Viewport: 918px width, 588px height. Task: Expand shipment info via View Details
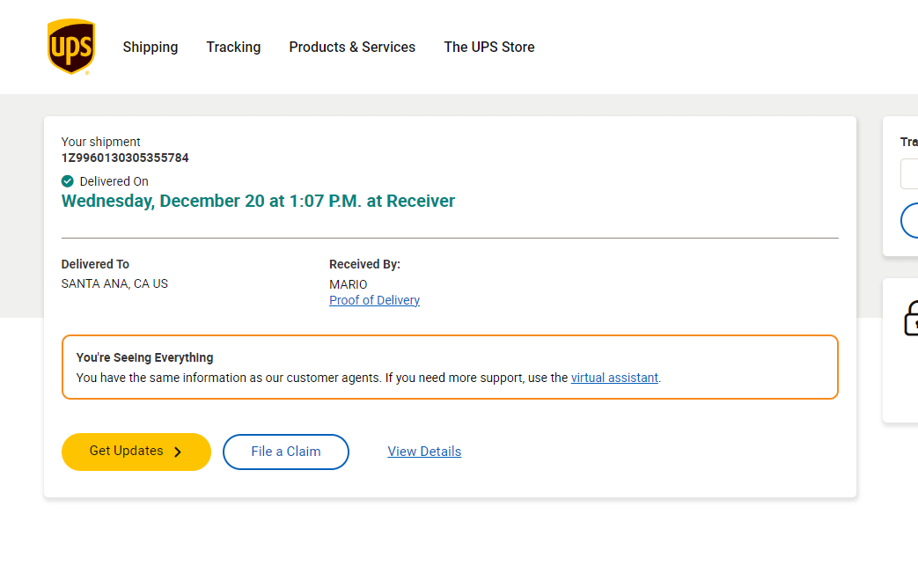[x=424, y=452]
